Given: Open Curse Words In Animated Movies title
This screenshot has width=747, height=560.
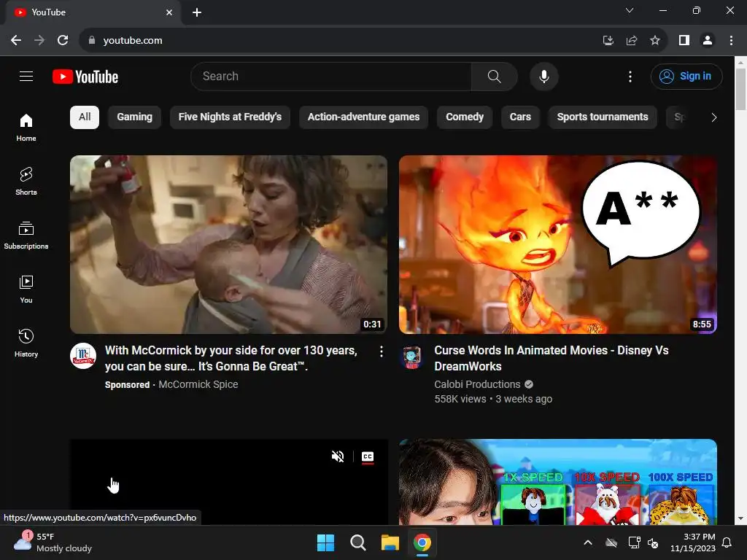Looking at the screenshot, I should (551, 358).
